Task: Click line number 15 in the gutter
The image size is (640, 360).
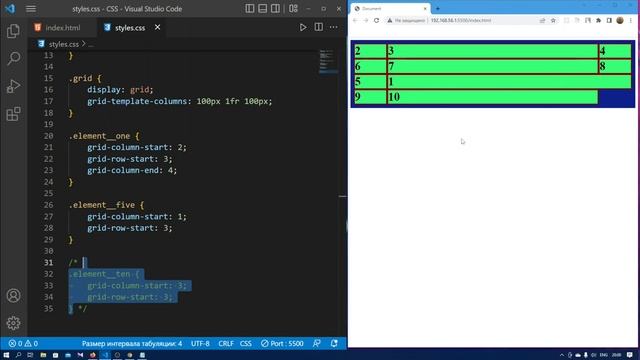Action: (x=49, y=78)
